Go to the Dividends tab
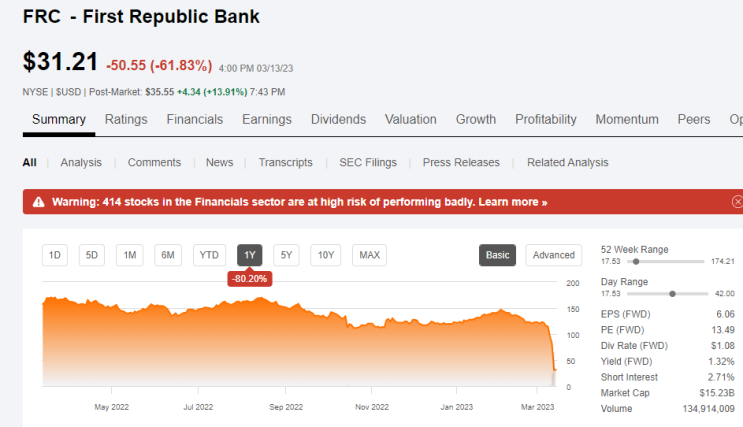 tap(338, 119)
